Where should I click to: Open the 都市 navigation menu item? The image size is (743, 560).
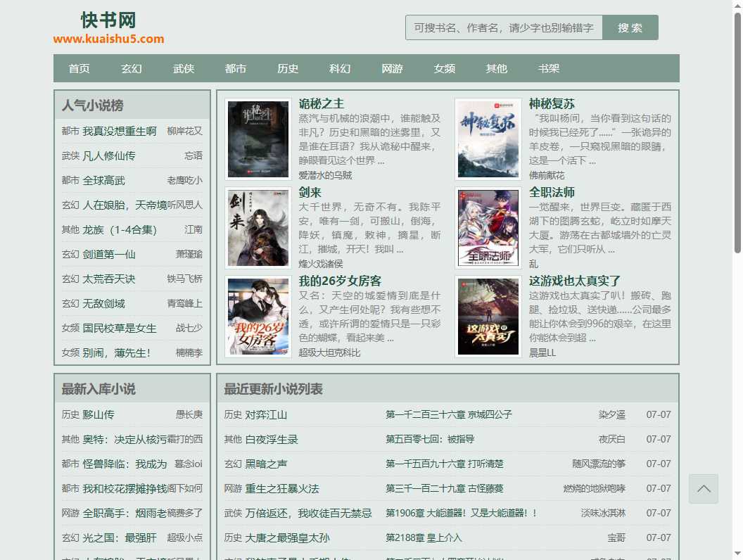(235, 68)
